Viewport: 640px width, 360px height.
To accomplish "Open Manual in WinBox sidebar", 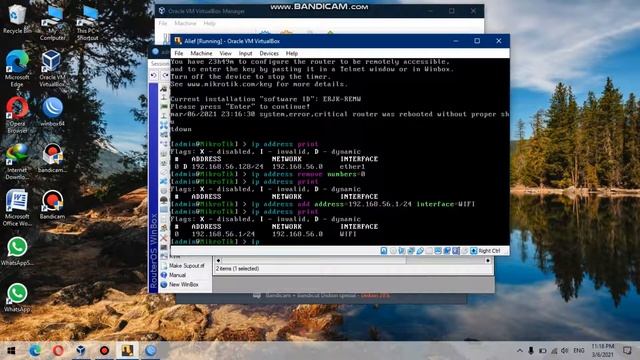I will click(x=177, y=275).
